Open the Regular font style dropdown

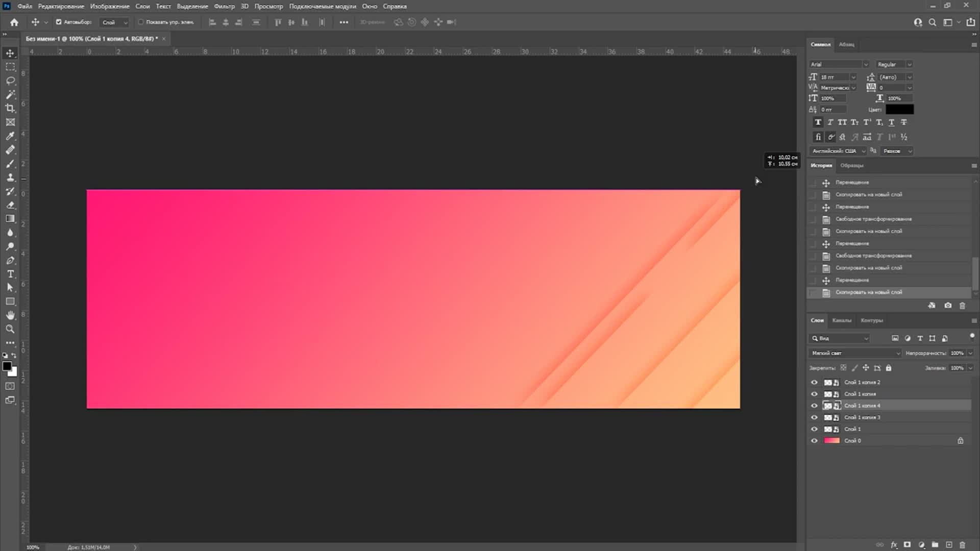(894, 64)
